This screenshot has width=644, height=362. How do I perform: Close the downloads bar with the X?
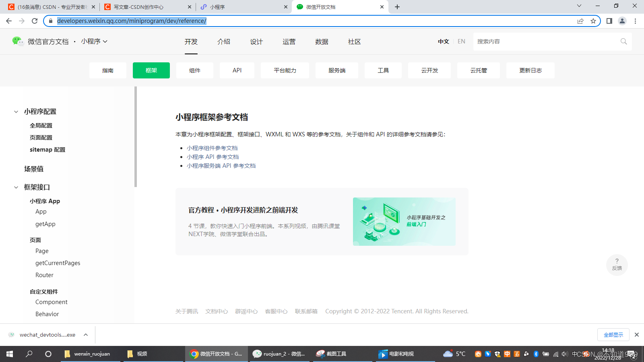[637, 335]
